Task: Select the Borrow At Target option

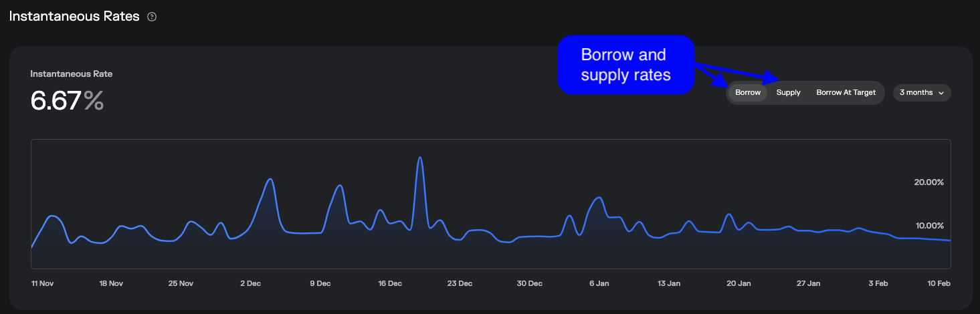Action: (x=846, y=93)
